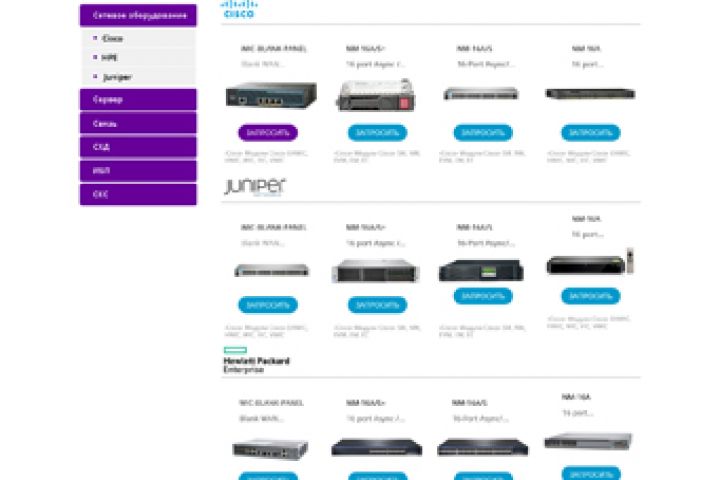Open the СХД sidebar category
720x480 pixels.
click(138, 147)
